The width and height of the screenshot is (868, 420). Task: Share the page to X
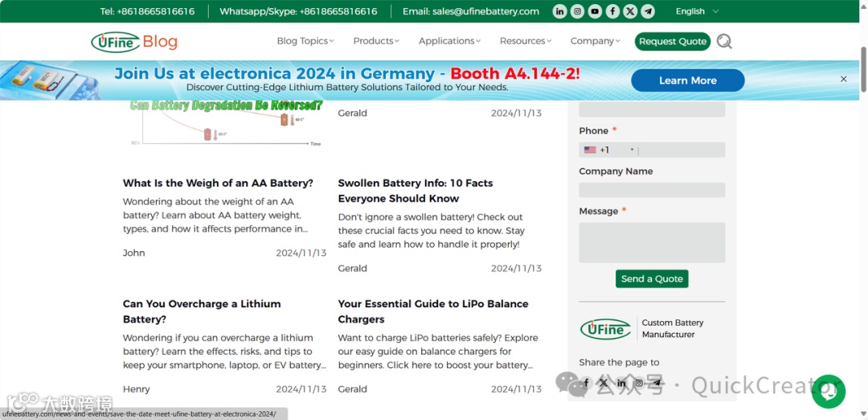[x=604, y=383]
